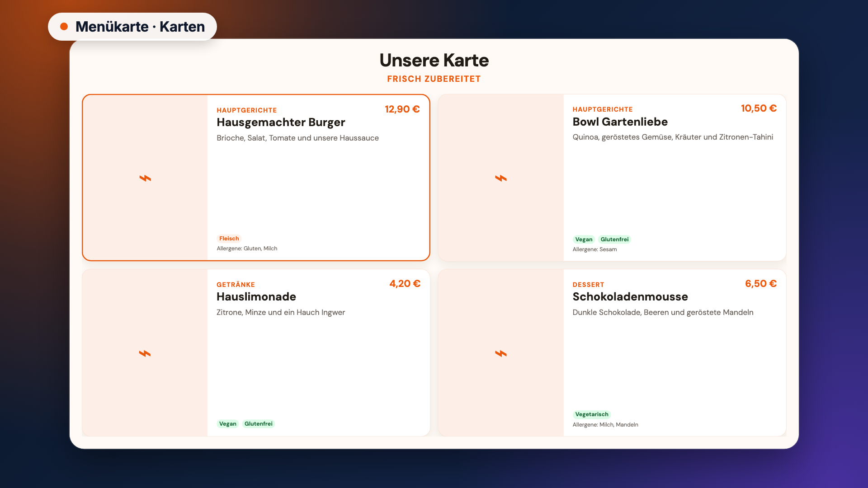The height and width of the screenshot is (488, 868).
Task: Open the Schokoladenmousse title
Action: 630,297
